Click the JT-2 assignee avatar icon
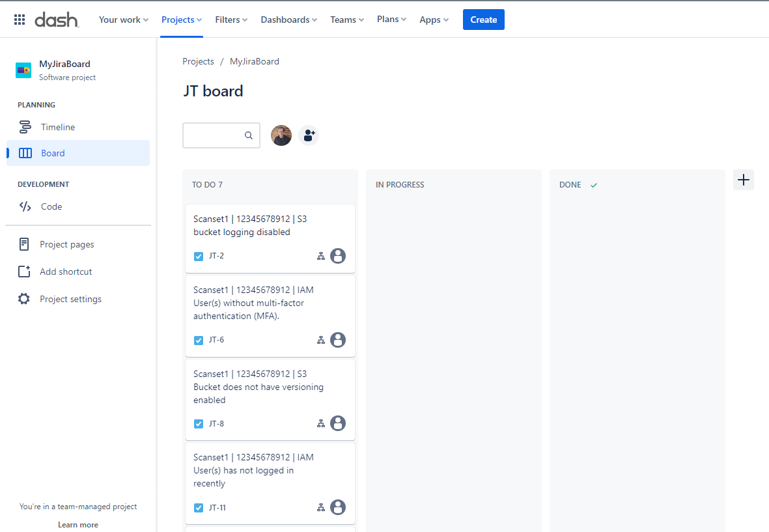 (x=337, y=256)
